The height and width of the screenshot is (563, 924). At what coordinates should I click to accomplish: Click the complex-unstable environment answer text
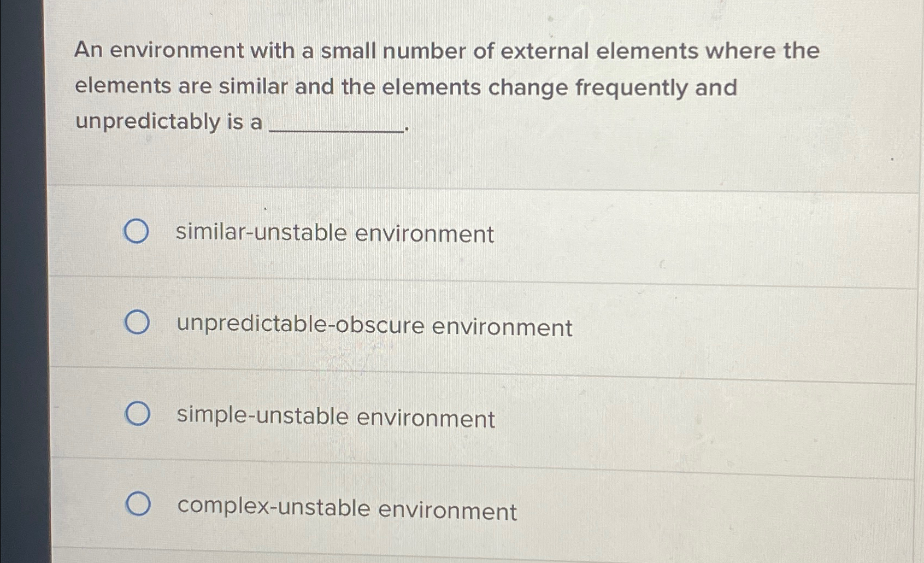346,509
